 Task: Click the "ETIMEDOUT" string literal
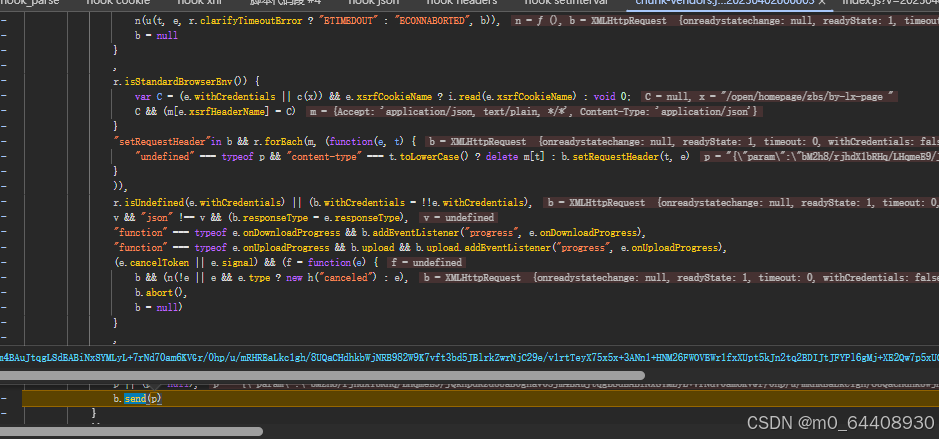[x=349, y=20]
